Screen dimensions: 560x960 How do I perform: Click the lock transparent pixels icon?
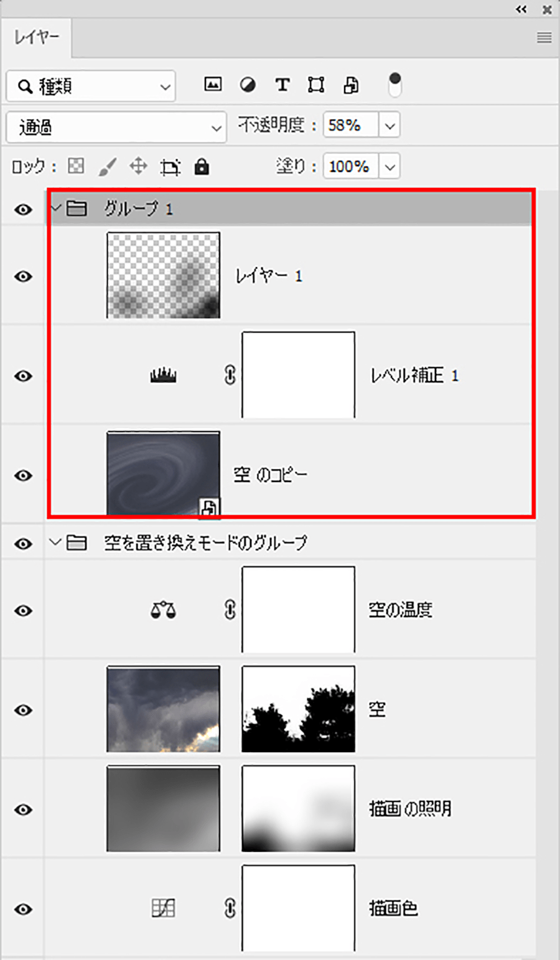(76, 166)
